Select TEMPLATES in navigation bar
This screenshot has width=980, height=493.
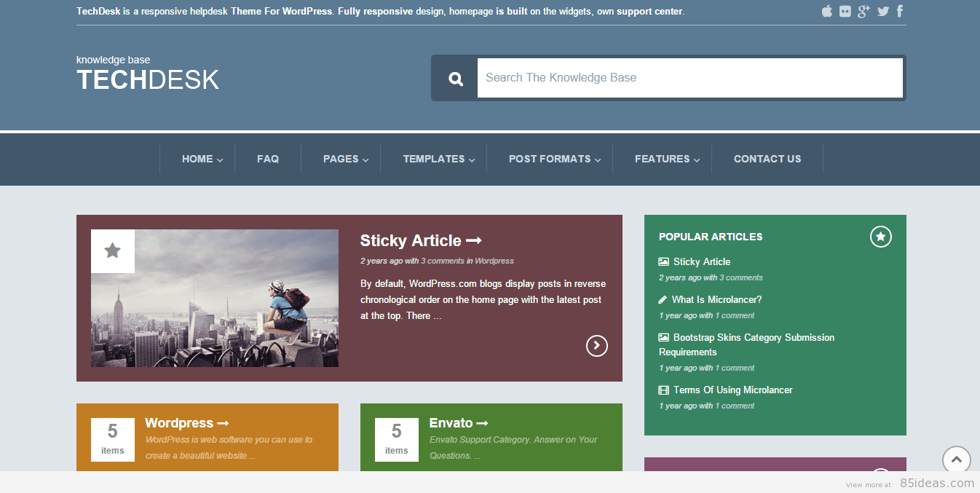pos(434,159)
